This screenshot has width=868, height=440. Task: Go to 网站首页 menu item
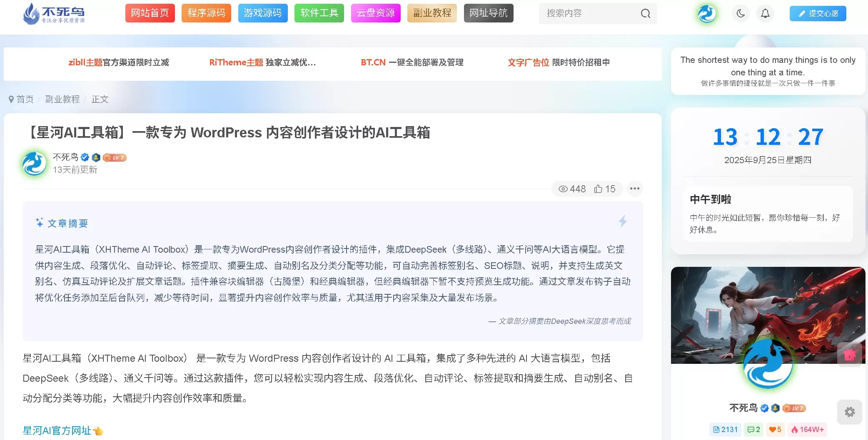click(150, 13)
